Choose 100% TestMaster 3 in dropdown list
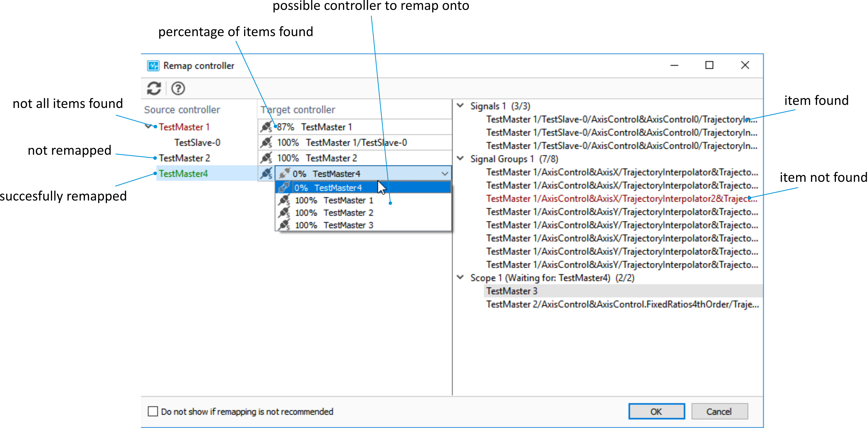The height and width of the screenshot is (428, 868). 363,225
